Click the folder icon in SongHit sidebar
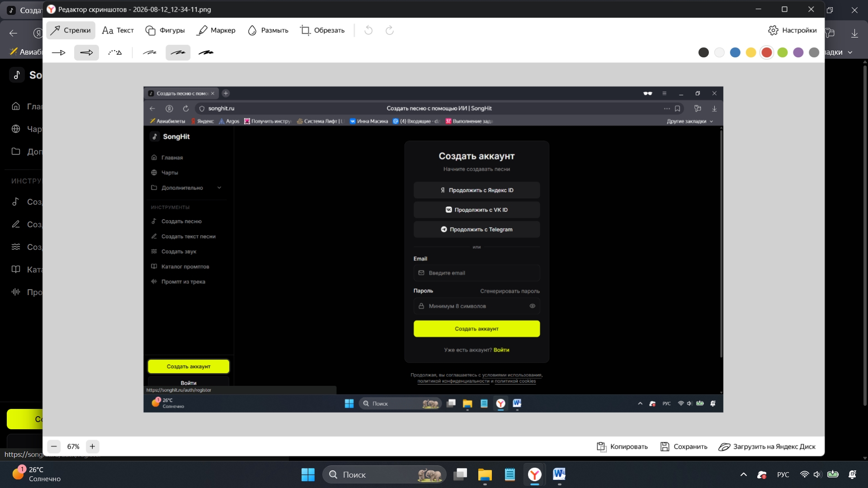Viewport: 868px width, 488px height. tap(16, 151)
